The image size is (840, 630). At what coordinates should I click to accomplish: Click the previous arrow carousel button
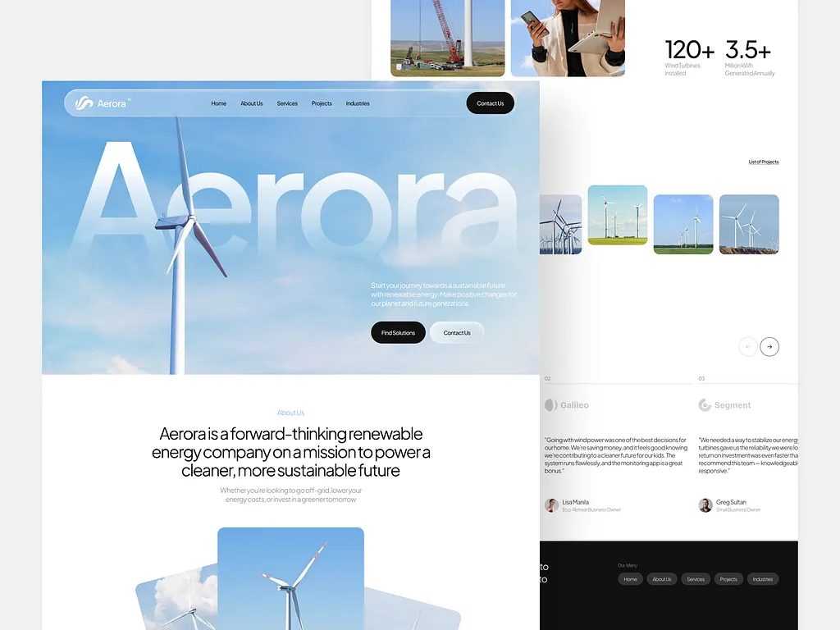click(x=747, y=347)
